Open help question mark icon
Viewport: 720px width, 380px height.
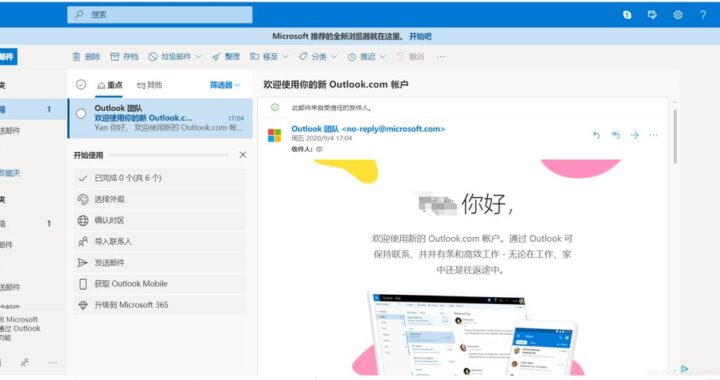(703, 15)
